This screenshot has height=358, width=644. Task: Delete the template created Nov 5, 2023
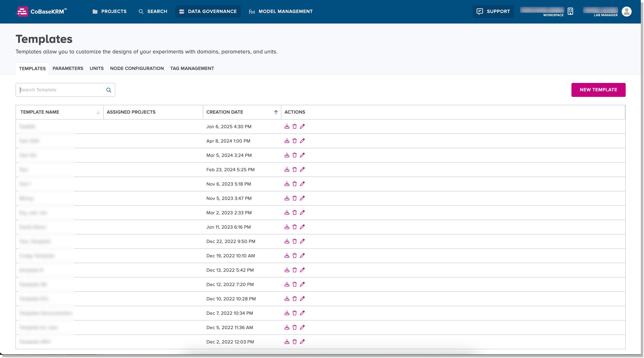295,198
